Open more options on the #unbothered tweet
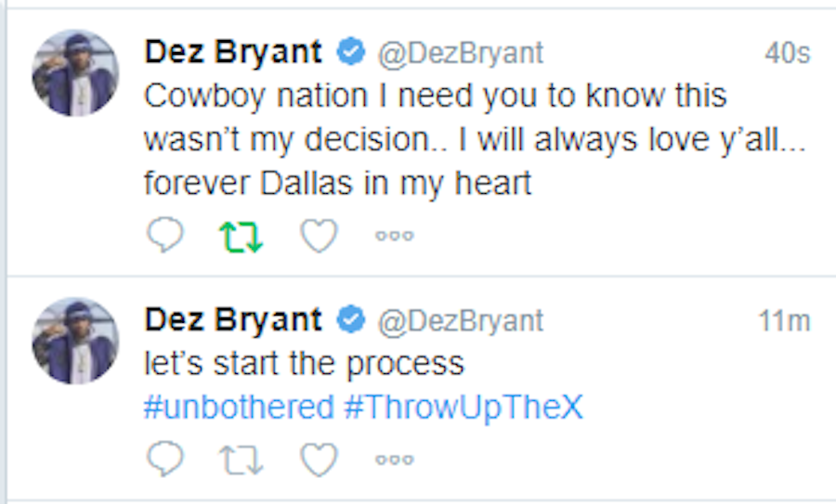The width and height of the screenshot is (836, 504). coord(394,459)
